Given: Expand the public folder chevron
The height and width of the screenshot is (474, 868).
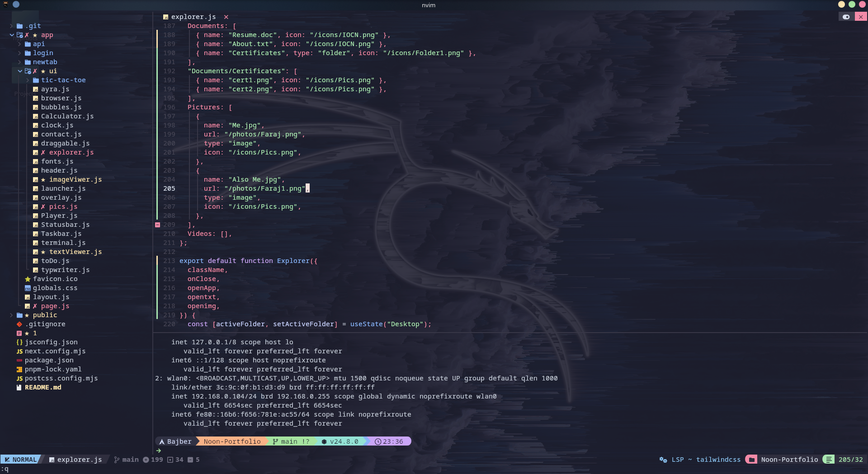Looking at the screenshot, I should 12,315.
